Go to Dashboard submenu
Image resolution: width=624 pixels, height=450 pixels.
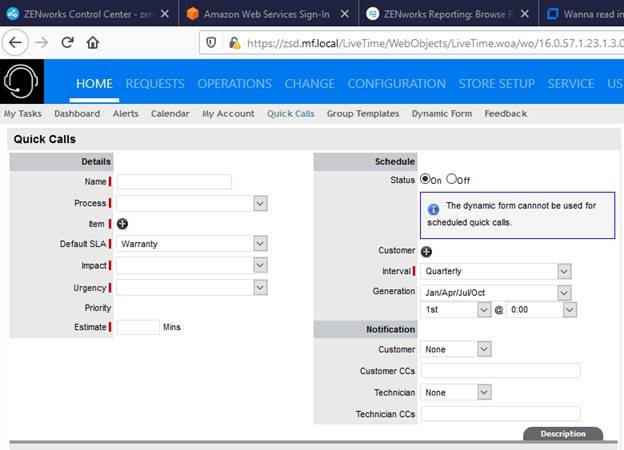tap(77, 114)
